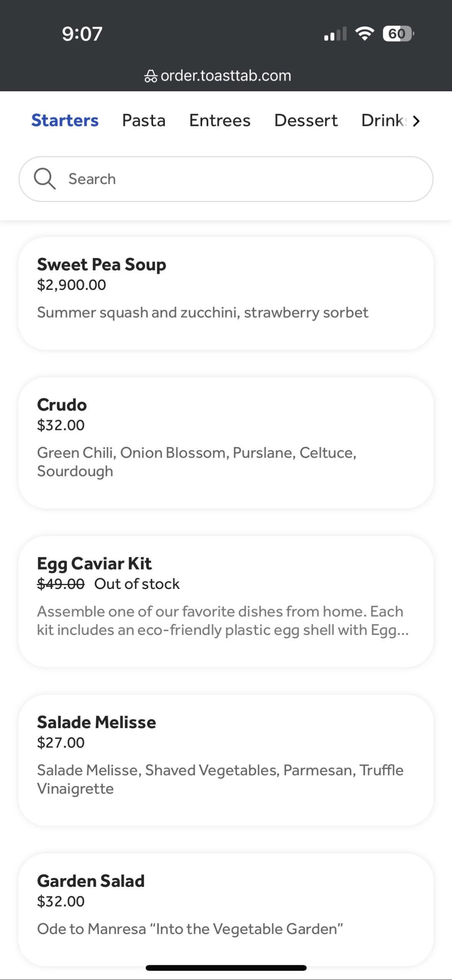This screenshot has height=980, width=452.
Task: Open the Egg Caviar Kit card
Action: click(x=226, y=601)
